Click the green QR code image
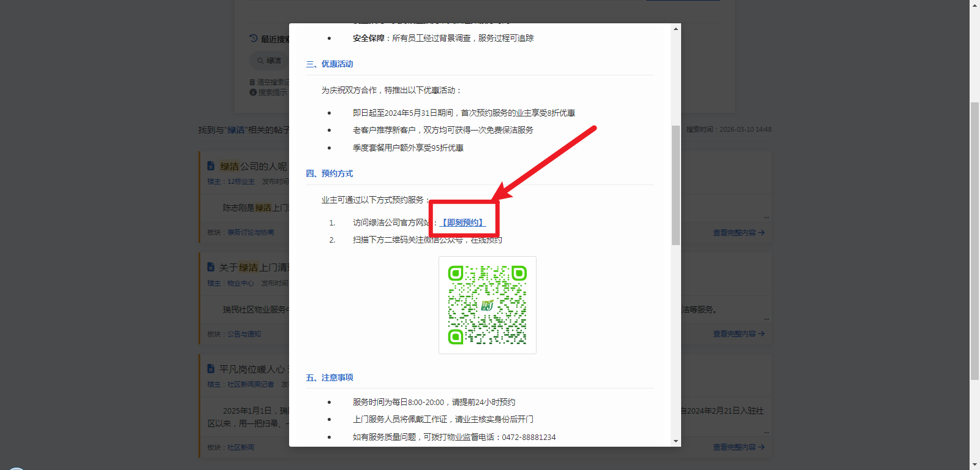Viewport: 980px width, 470px height. [488, 305]
